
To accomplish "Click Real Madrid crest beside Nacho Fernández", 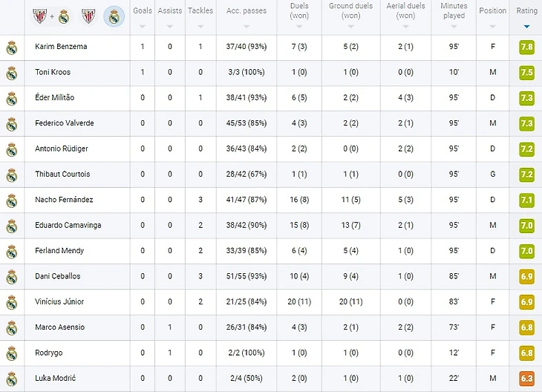I will 12,200.
